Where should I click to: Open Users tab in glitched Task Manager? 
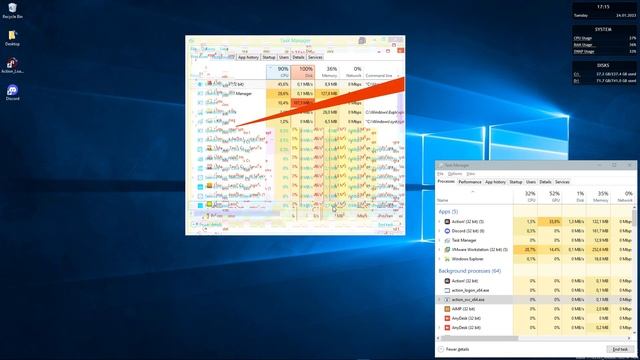284,58
